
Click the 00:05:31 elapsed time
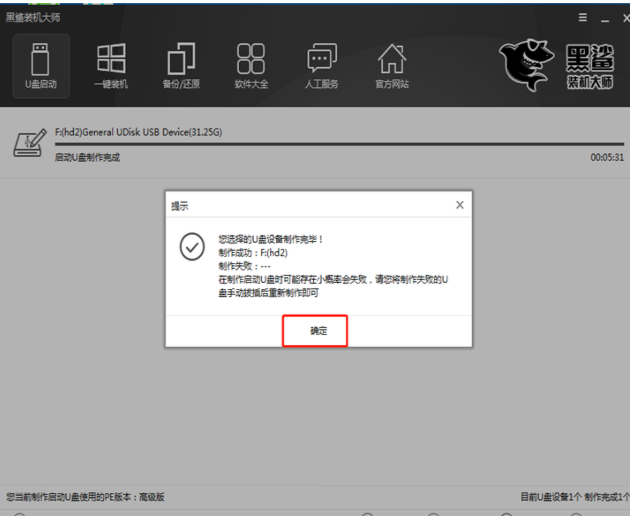[x=607, y=158]
